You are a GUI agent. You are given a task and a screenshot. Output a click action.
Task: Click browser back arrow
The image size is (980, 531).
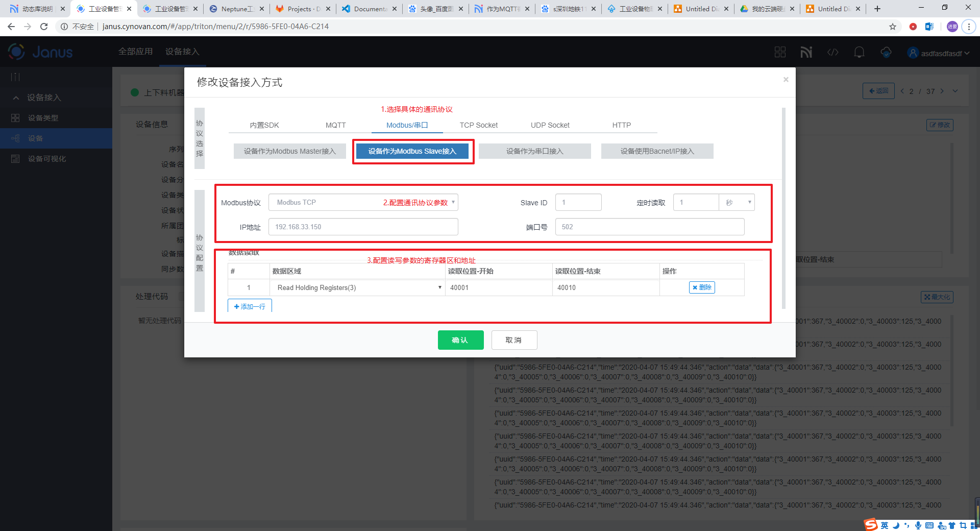click(x=11, y=27)
